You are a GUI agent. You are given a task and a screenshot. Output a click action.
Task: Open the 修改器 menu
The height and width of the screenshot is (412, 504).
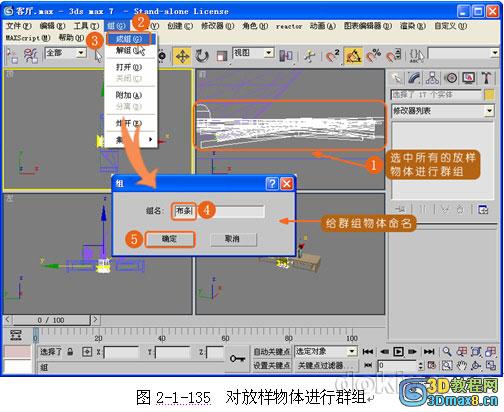tap(217, 26)
